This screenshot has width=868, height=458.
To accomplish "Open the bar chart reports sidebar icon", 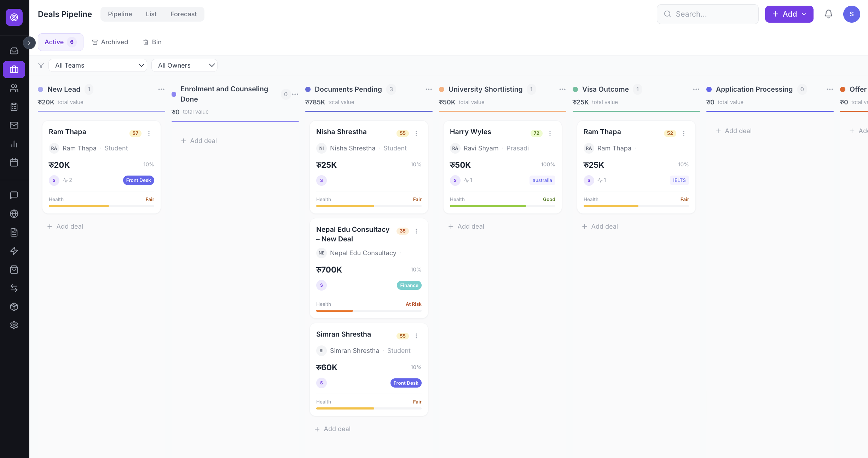I will 14,144.
